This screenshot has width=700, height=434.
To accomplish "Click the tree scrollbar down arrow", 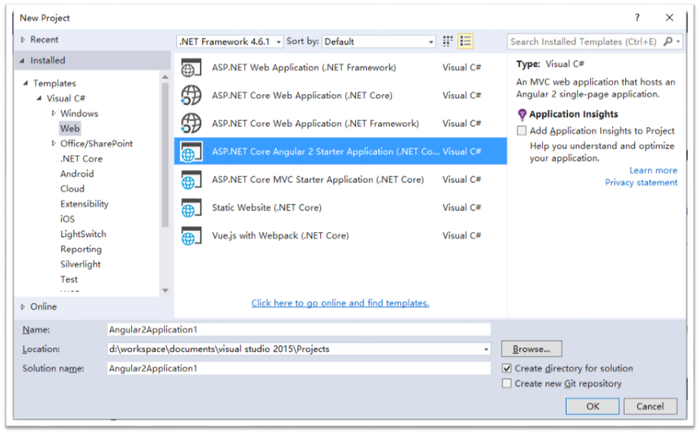I will [165, 291].
